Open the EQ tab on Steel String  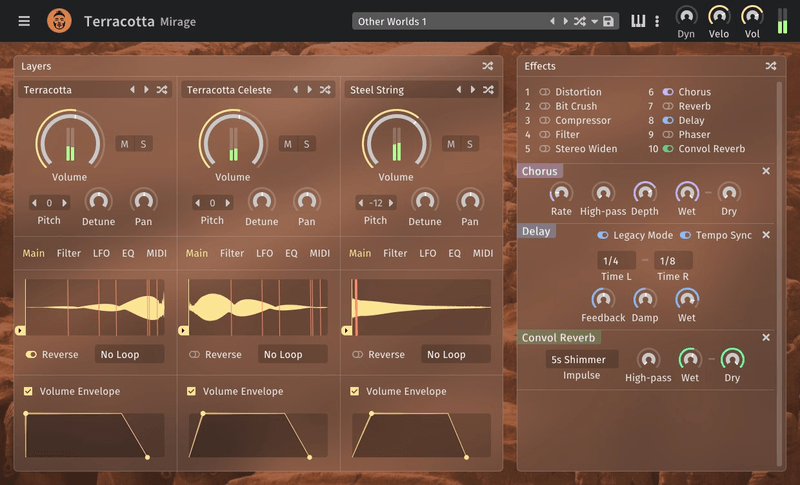pos(454,253)
